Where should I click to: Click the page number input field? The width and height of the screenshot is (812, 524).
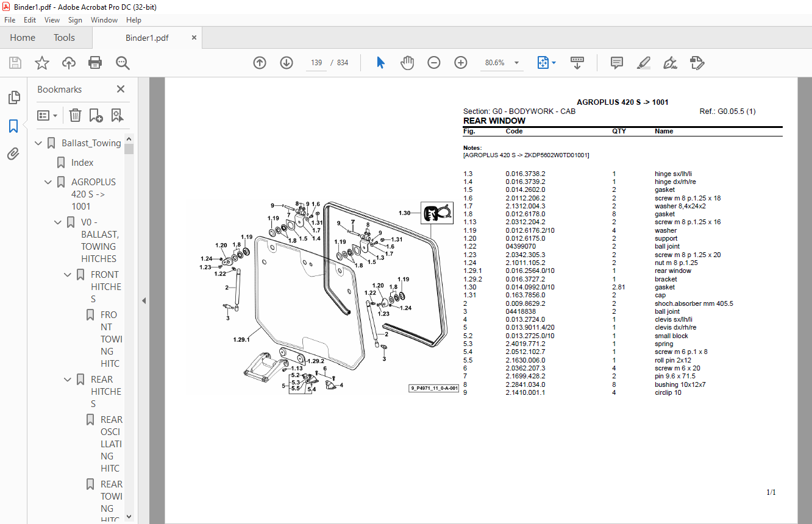pyautogui.click(x=316, y=63)
